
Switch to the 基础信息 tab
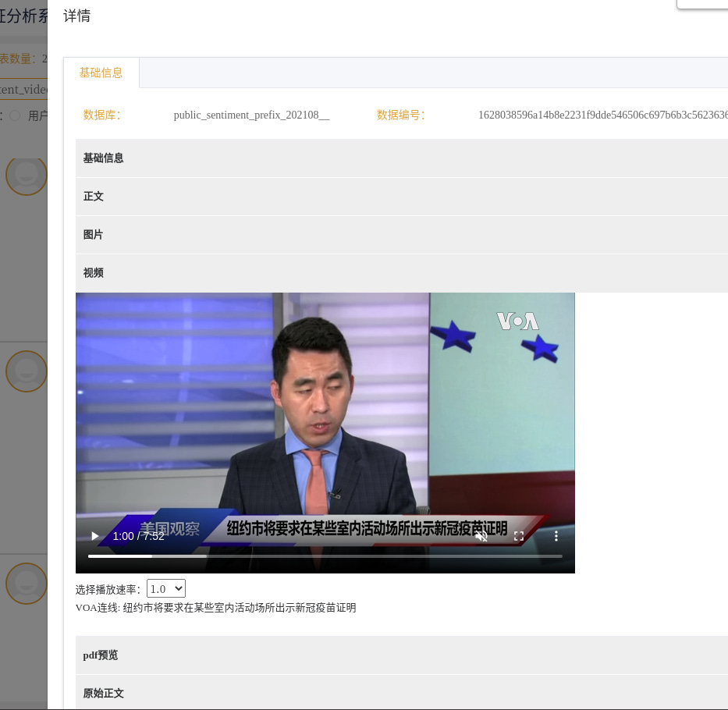[x=101, y=73]
